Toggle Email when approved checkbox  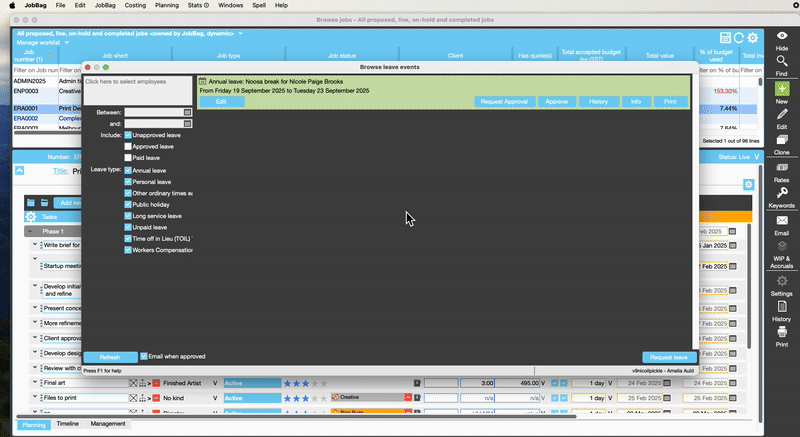point(144,356)
